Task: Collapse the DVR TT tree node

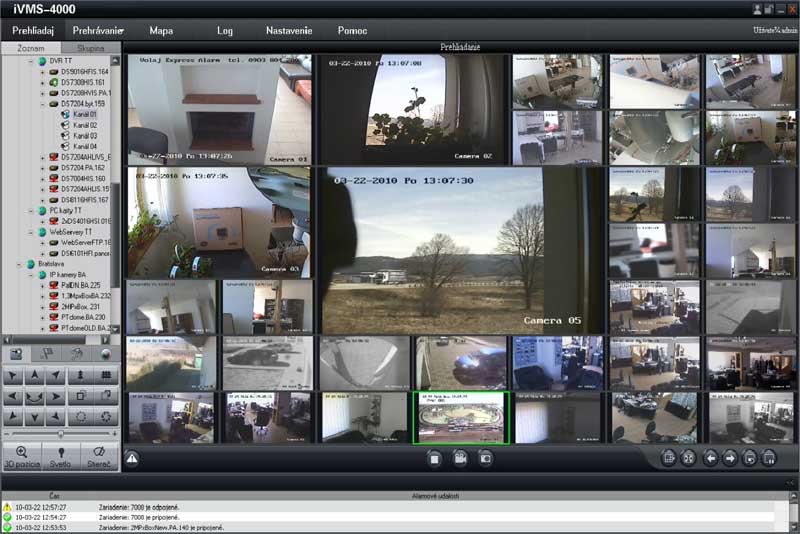Action: tap(31, 61)
